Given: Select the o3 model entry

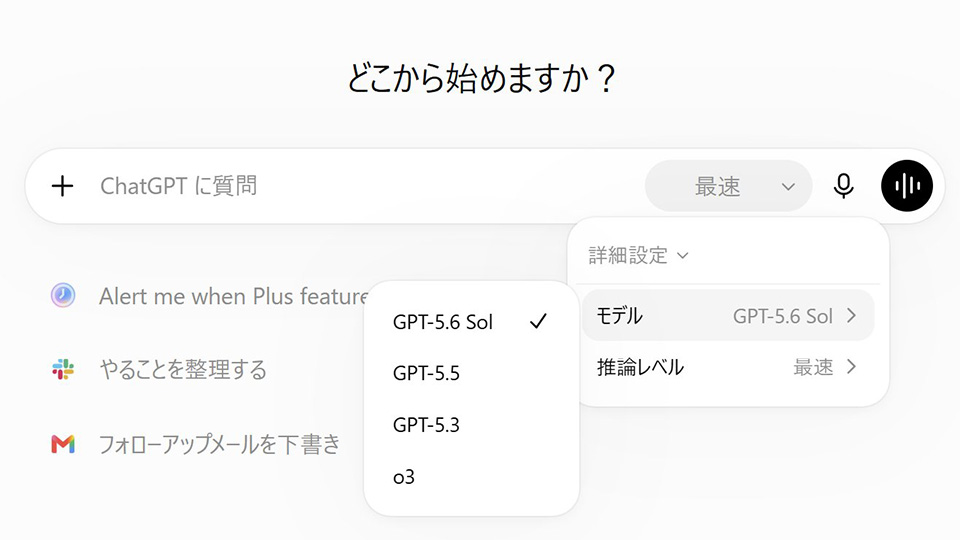Looking at the screenshot, I should (471, 476).
